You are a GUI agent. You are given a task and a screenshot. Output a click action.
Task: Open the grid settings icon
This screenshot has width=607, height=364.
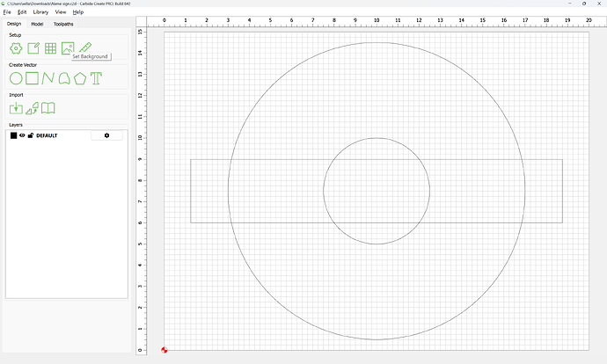coord(50,47)
